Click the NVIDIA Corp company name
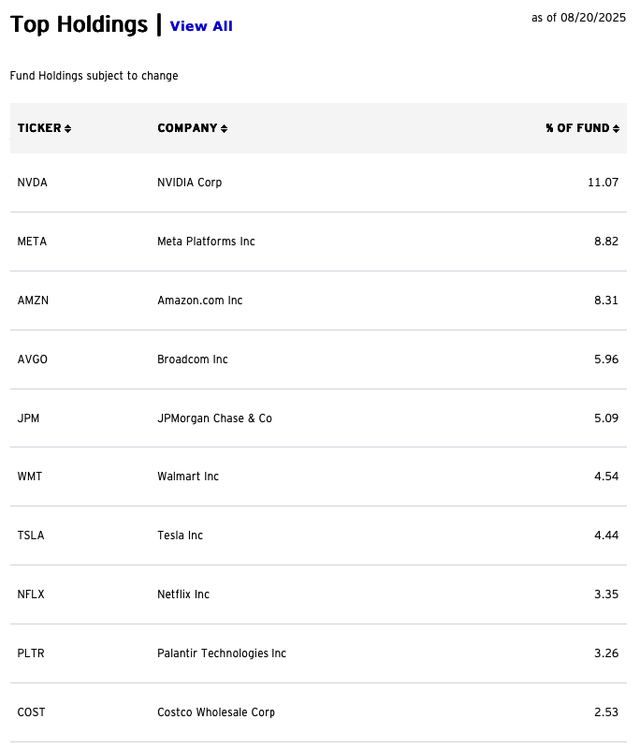 coord(189,182)
